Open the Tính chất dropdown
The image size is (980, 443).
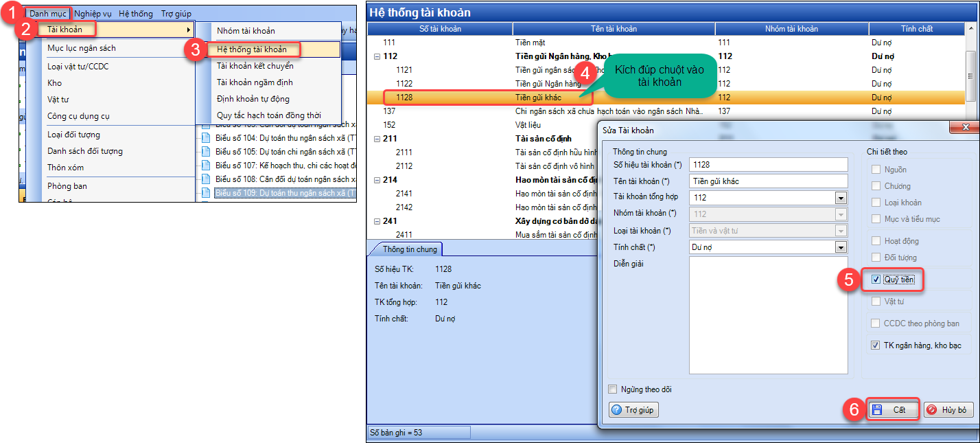click(841, 247)
